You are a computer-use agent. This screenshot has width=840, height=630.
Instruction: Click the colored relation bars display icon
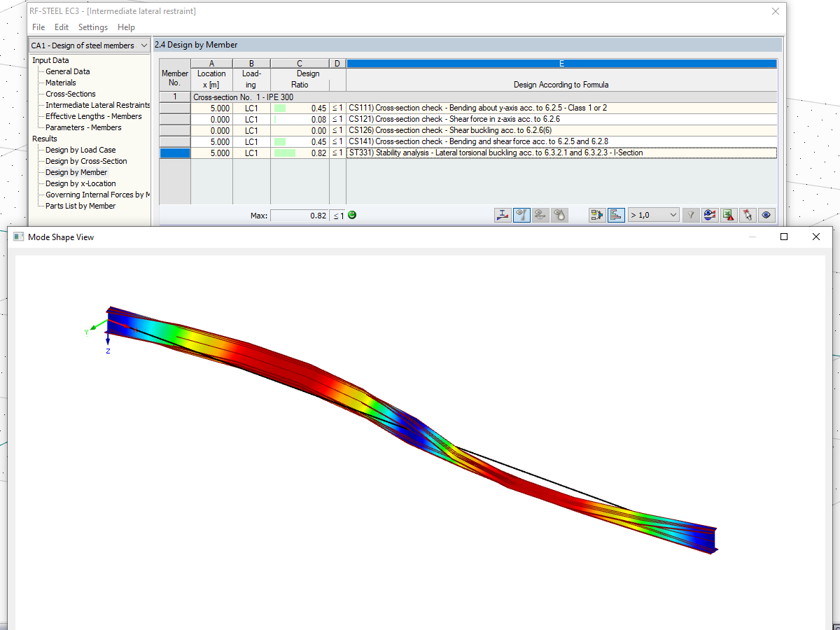click(x=616, y=215)
